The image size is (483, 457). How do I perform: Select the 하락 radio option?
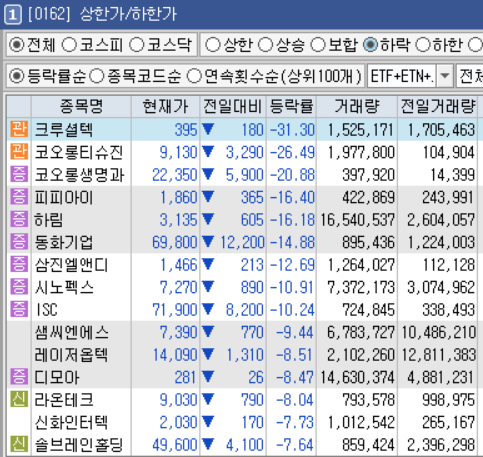[370, 45]
